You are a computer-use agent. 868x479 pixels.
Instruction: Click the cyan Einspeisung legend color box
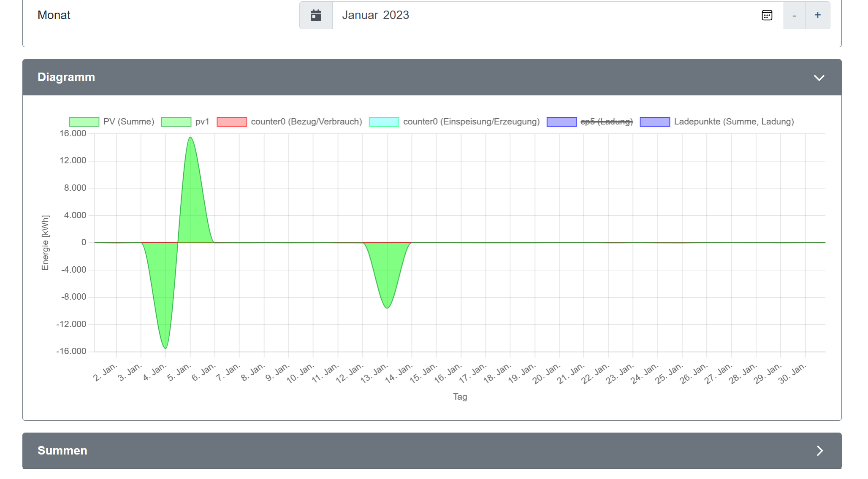(384, 122)
